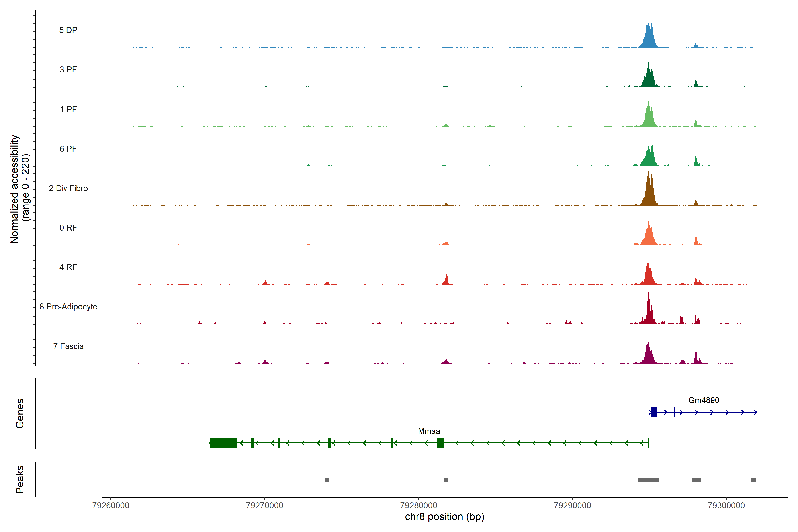
Task: Click the Gm4890 gene name label
Action: click(x=704, y=400)
